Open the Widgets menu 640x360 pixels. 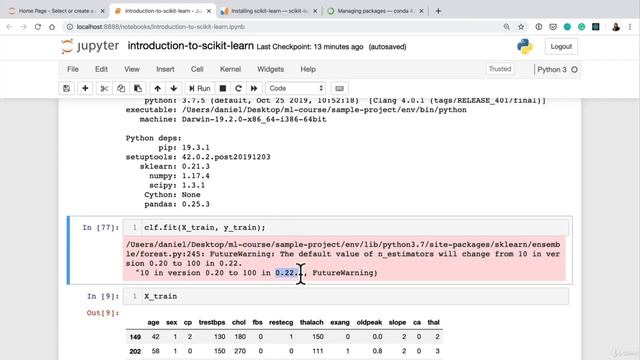pyautogui.click(x=270, y=69)
